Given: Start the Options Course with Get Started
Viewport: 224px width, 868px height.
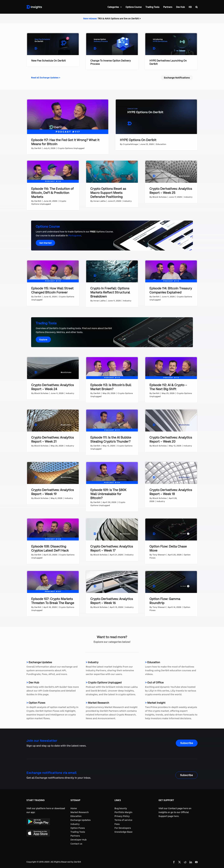Looking at the screenshot, I should click(x=45, y=243).
